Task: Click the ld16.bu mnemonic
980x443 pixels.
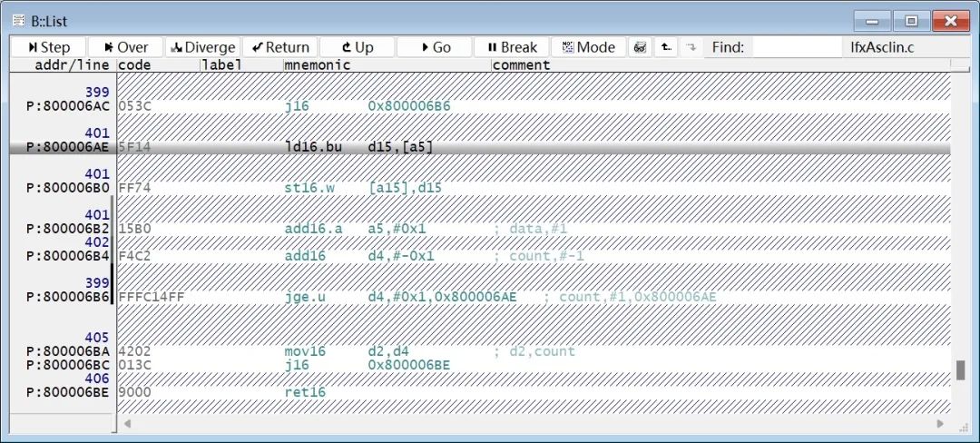Action: point(313,147)
